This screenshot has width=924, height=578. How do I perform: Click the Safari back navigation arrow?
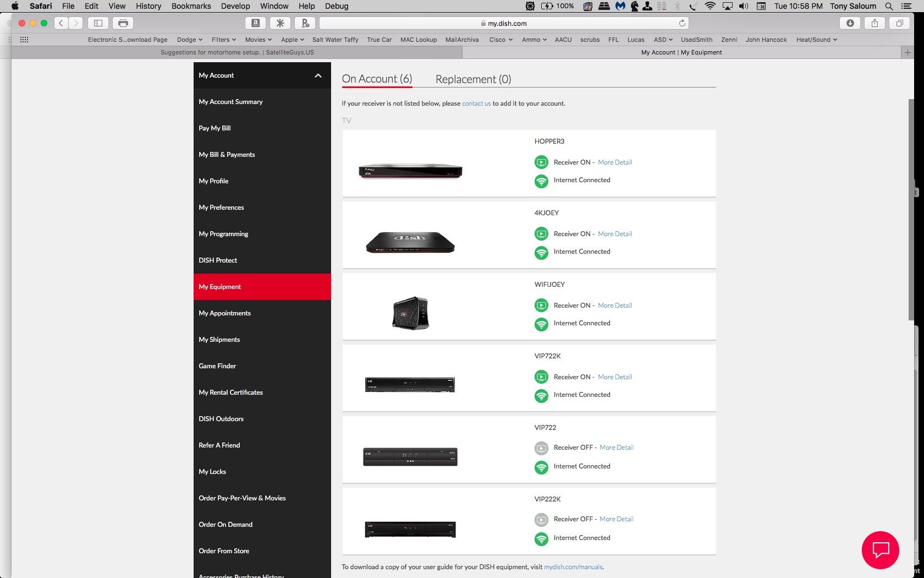coord(61,23)
